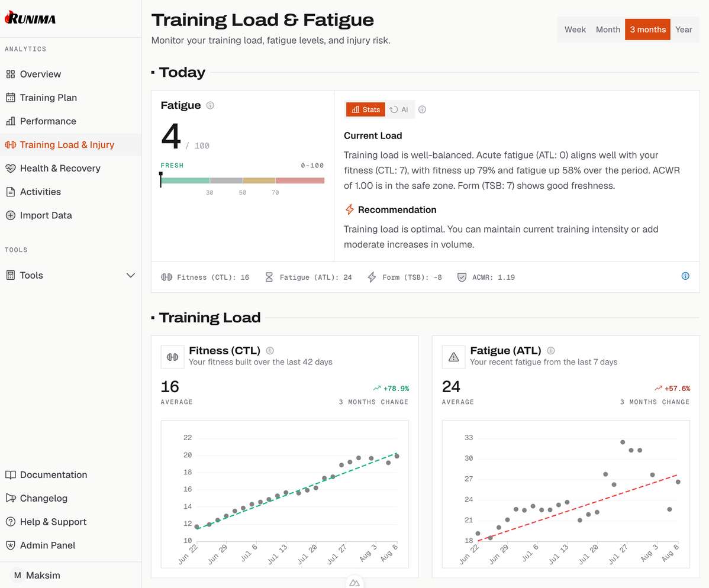Switch time range to Year
This screenshot has height=588, width=709.
tap(683, 30)
